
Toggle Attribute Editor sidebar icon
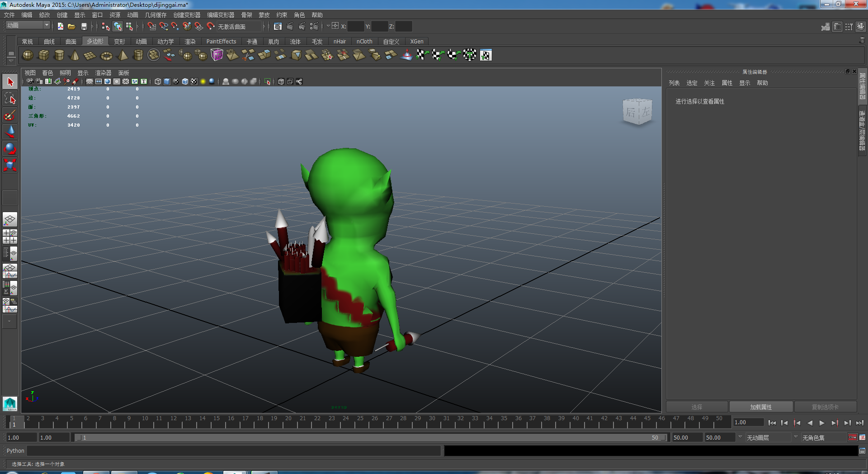837,27
